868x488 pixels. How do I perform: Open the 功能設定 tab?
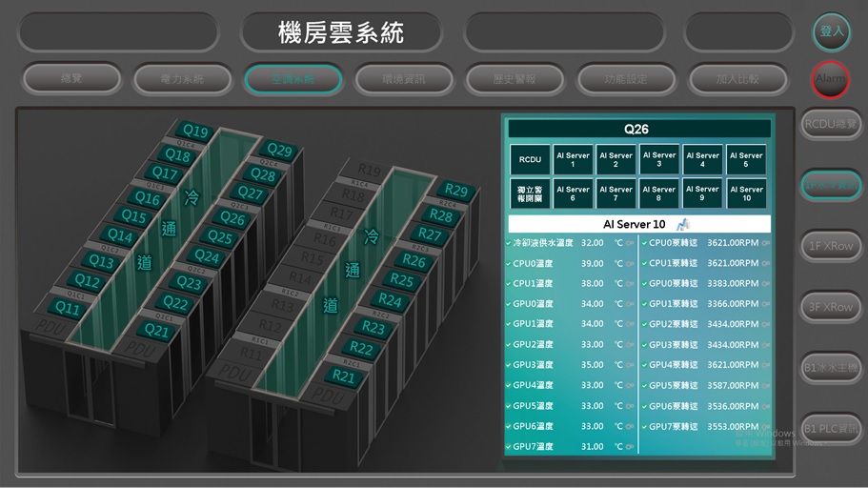[x=626, y=79]
